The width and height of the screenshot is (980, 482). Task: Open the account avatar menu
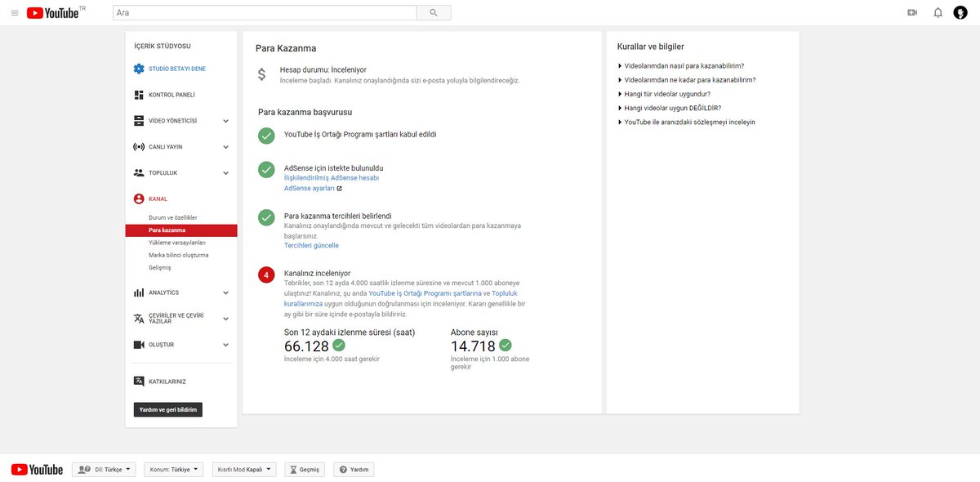click(960, 13)
